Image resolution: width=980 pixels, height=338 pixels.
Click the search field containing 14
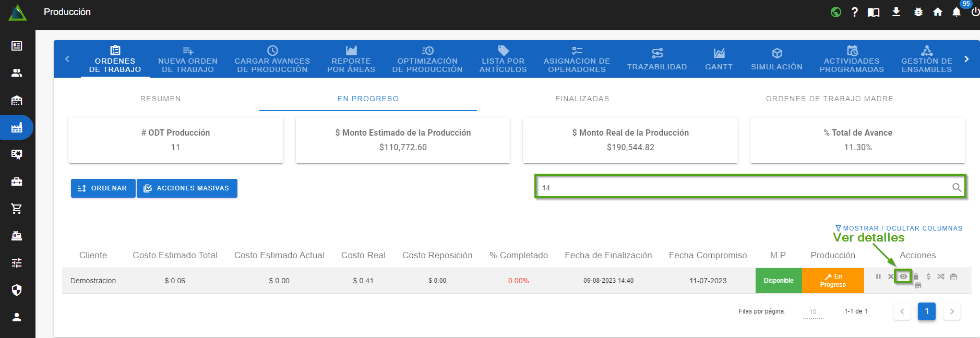click(x=741, y=188)
